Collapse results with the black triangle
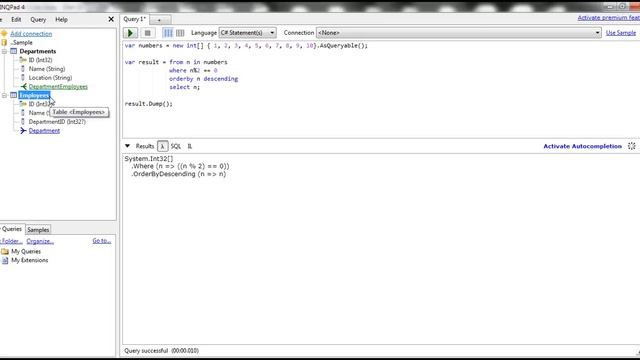 127,146
